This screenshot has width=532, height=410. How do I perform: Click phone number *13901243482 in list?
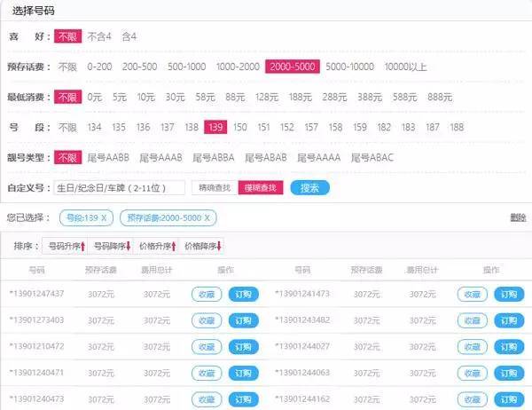(302, 320)
